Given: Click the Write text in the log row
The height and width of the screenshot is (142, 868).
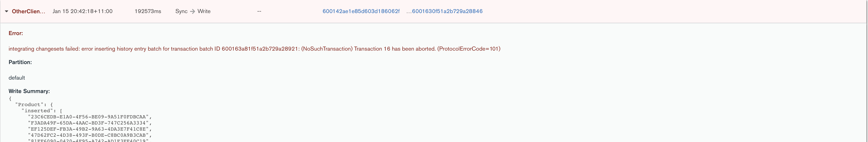Looking at the screenshot, I should (204, 11).
